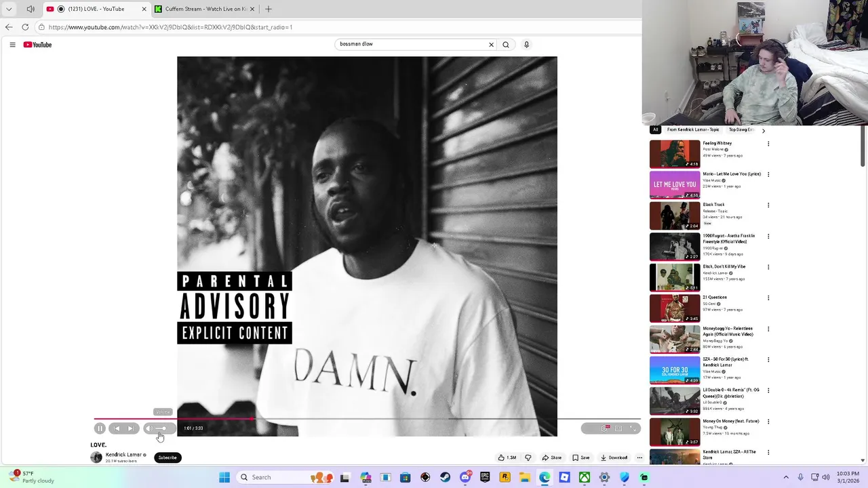Open options for SZA 30 For 30 video
This screenshot has width=868, height=488.
click(x=768, y=360)
